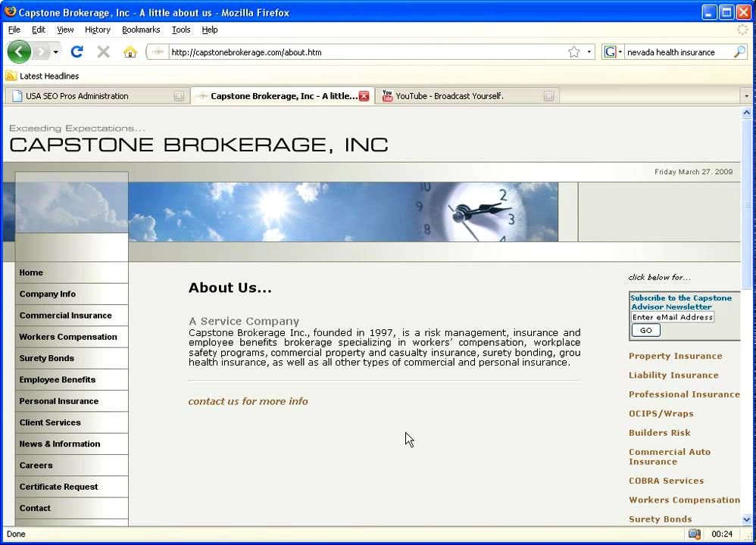Open Property Insurance link on right
Image resolution: width=756 pixels, height=545 pixels.
click(675, 356)
